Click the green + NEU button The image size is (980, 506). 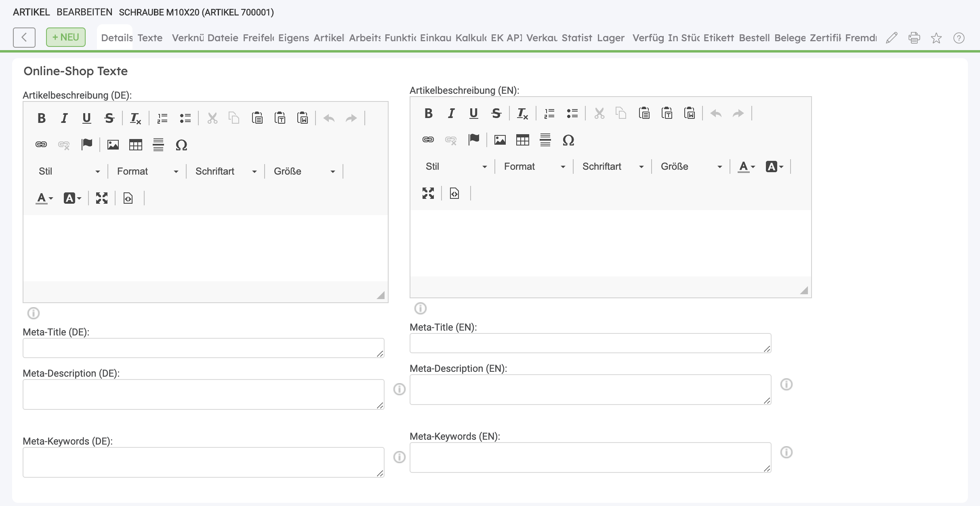65,37
